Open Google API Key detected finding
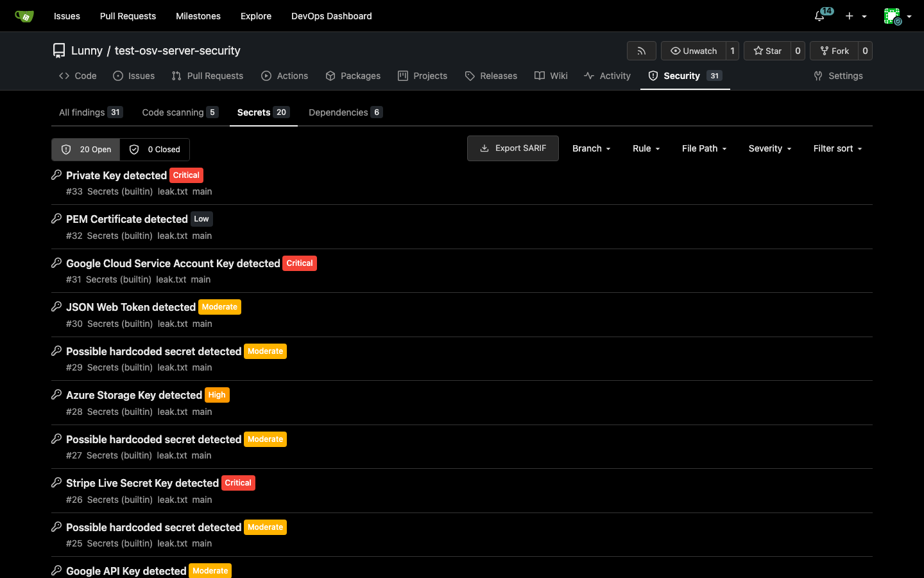Screen dimensions: 924x578 coord(126,571)
